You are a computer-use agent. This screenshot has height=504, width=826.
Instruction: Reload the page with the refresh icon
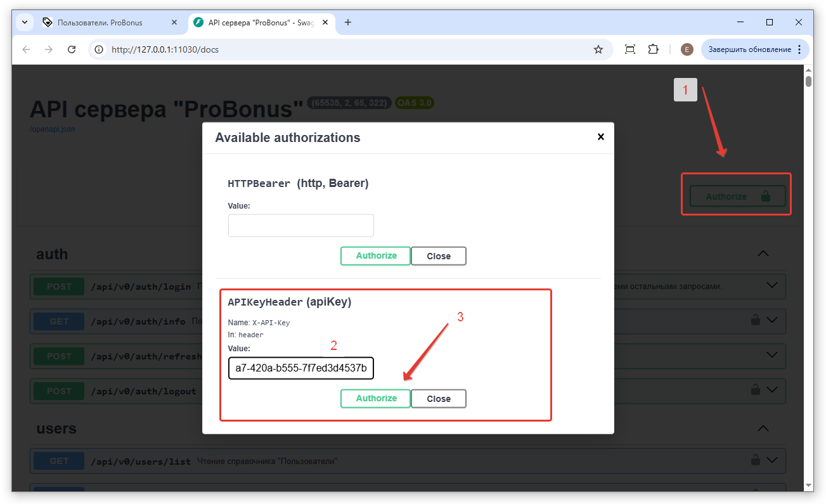point(72,49)
